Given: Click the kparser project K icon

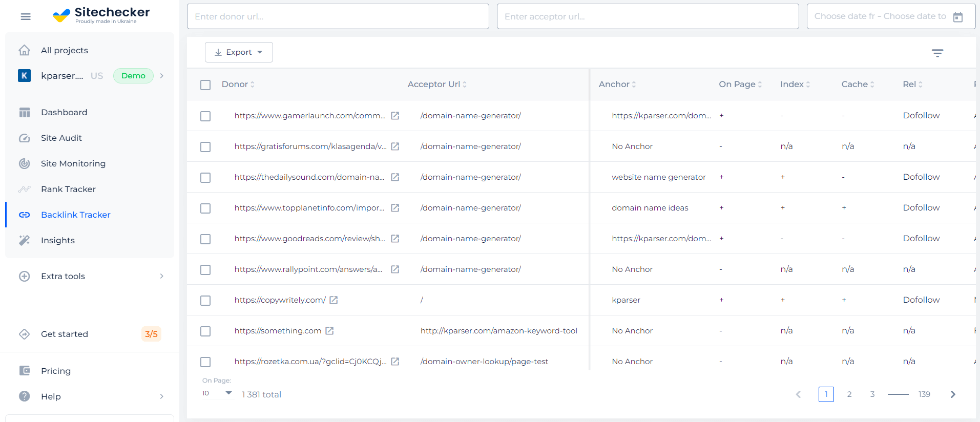Looking at the screenshot, I should 24,76.
